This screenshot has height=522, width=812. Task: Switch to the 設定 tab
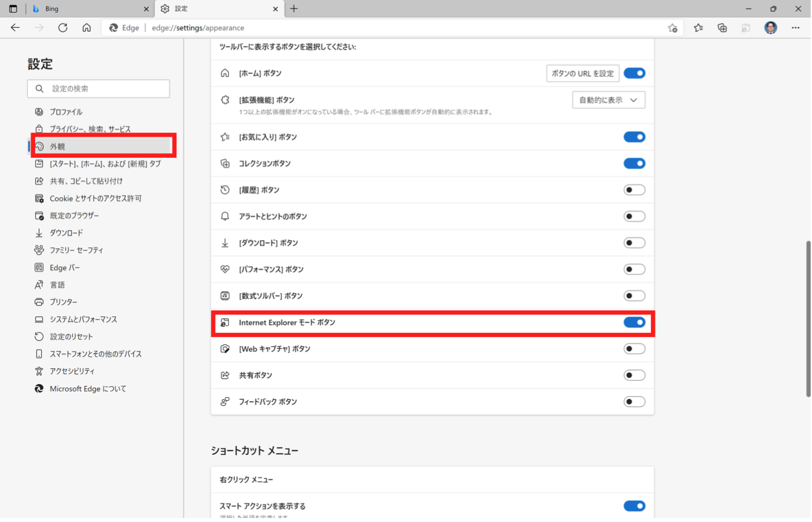(x=220, y=9)
